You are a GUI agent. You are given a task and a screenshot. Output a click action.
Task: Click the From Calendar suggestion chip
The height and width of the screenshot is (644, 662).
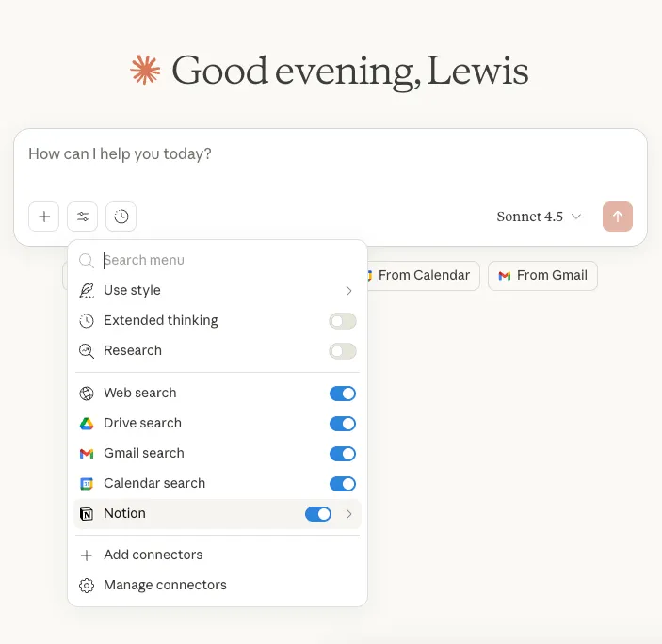(x=424, y=276)
